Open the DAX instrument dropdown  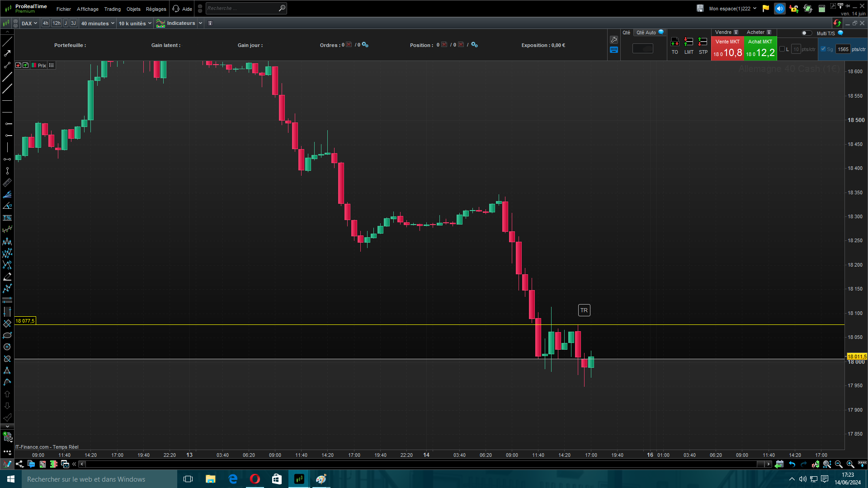point(29,23)
